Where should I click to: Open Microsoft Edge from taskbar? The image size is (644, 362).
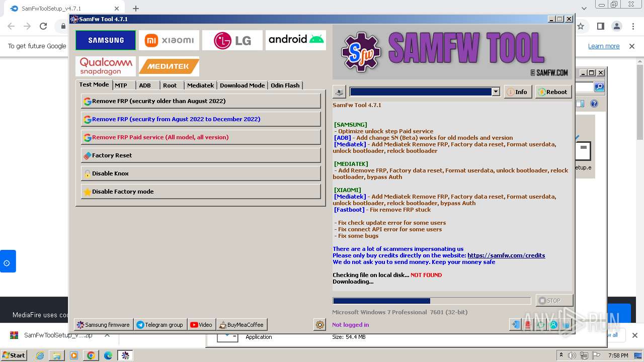[x=108, y=355]
